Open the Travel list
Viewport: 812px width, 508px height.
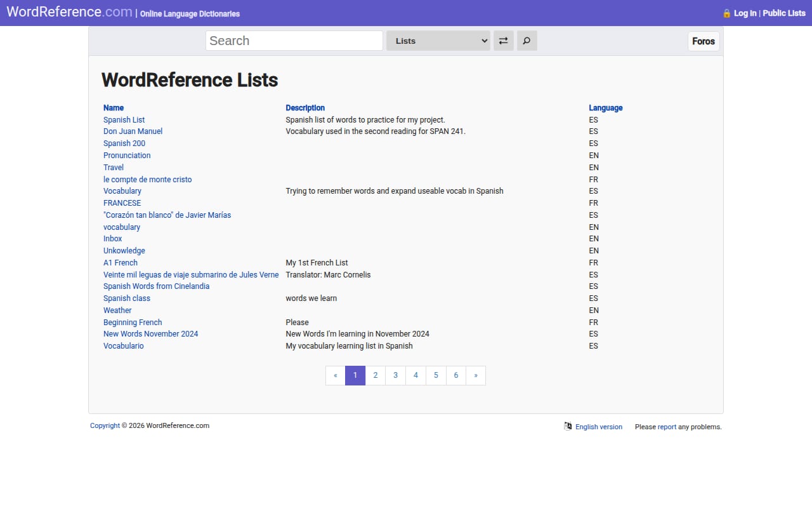[114, 168]
